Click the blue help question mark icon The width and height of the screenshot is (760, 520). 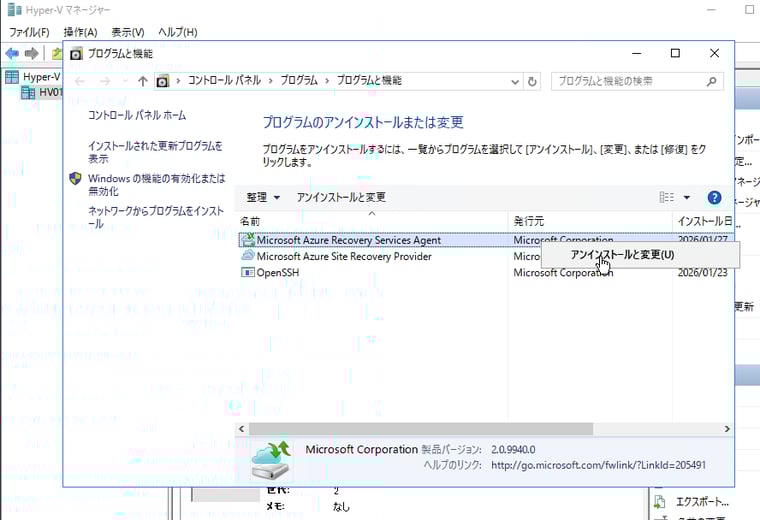tap(714, 197)
